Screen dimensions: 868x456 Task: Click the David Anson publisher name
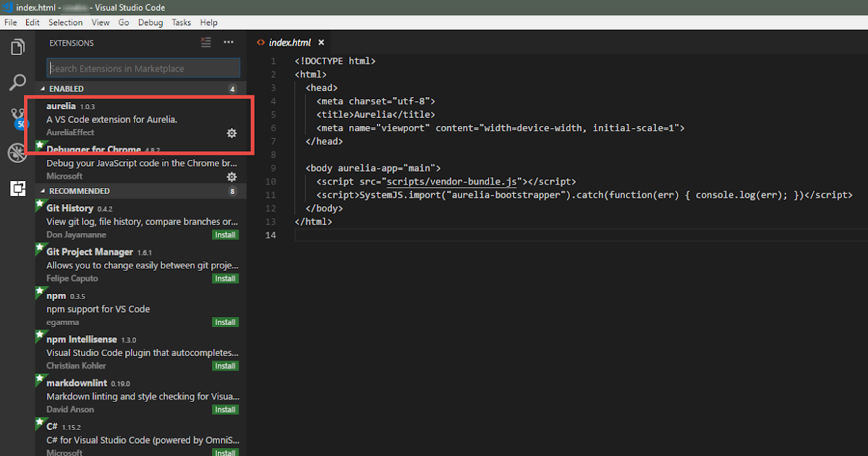[x=69, y=410]
